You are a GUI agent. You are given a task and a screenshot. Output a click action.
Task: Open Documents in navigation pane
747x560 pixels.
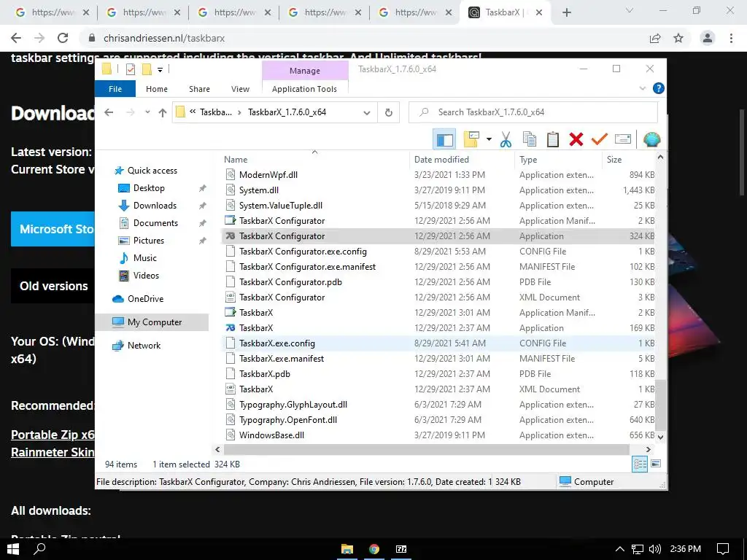click(x=155, y=223)
